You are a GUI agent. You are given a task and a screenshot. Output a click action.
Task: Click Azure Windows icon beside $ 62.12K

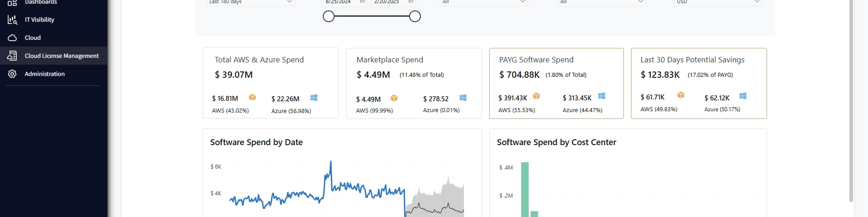tap(743, 96)
